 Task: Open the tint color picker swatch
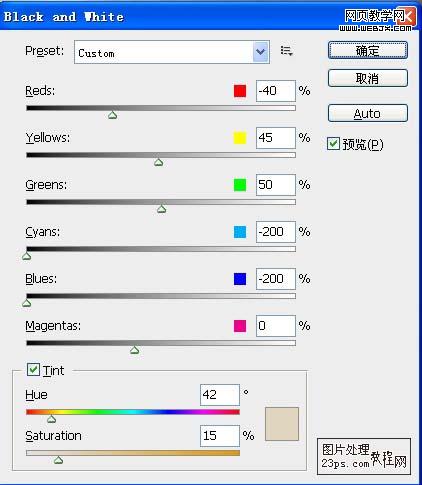click(x=282, y=424)
